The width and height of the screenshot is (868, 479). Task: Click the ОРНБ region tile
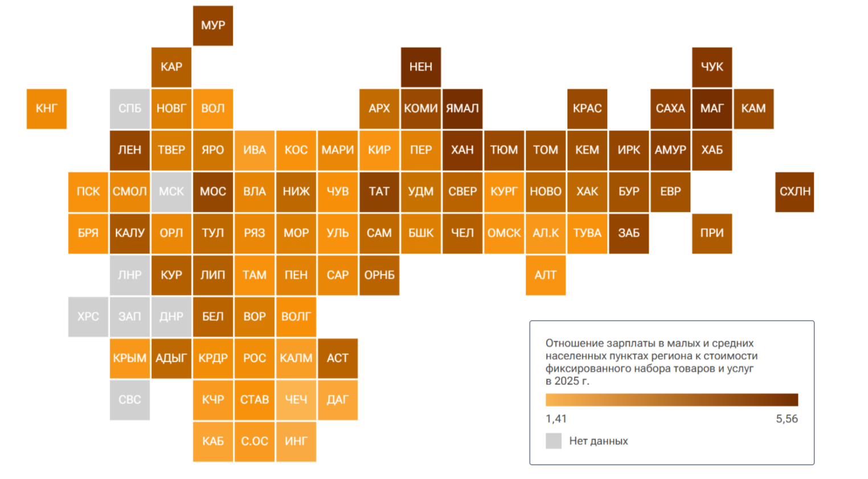pyautogui.click(x=379, y=275)
